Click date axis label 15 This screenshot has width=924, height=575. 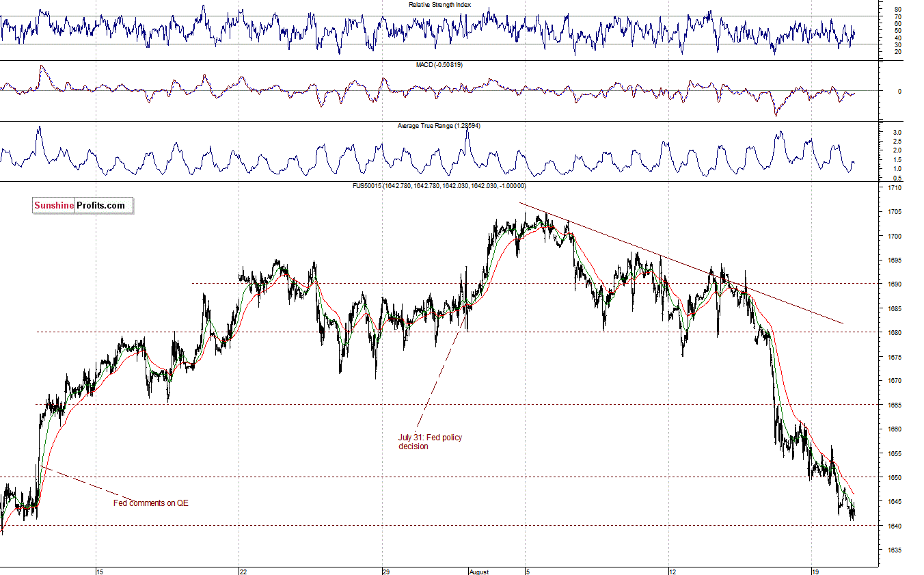point(99,572)
